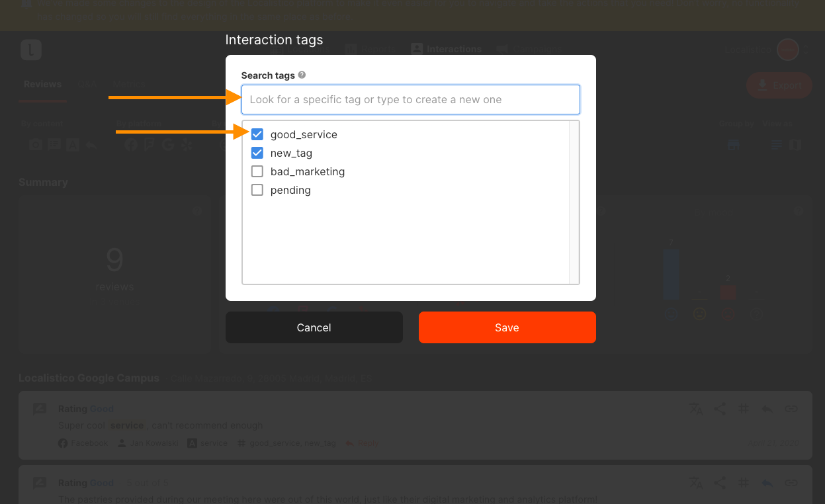This screenshot has height=504, width=825.
Task: Click reply arrow on the pastries review
Action: click(767, 483)
